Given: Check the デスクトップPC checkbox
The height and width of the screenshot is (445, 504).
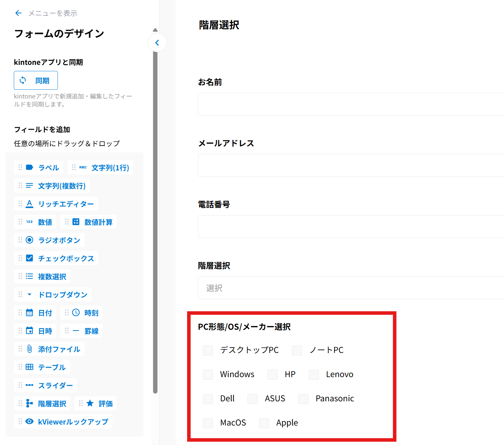Looking at the screenshot, I should 208,351.
